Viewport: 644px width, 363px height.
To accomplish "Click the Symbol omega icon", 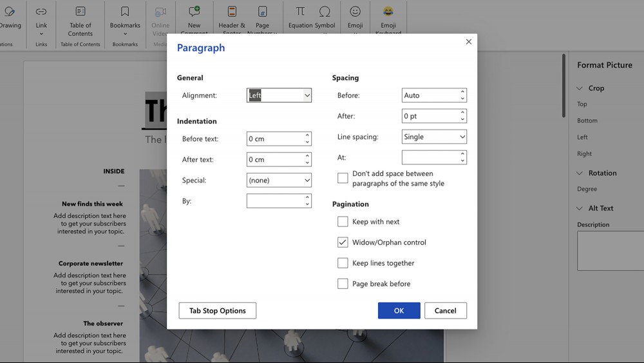I will 325,12.
